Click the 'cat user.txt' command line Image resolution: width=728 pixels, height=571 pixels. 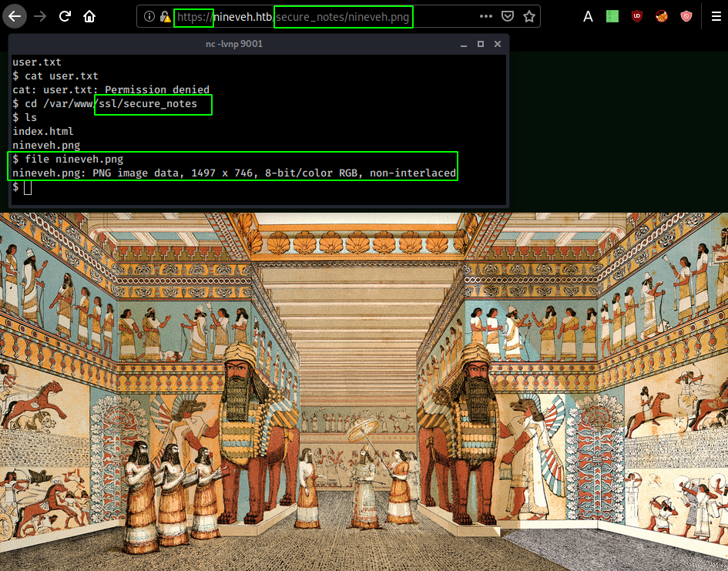tap(55, 76)
